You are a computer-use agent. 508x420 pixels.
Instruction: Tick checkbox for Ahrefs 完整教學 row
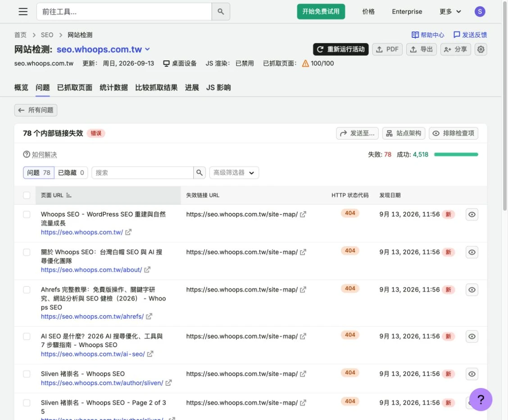[x=27, y=290]
